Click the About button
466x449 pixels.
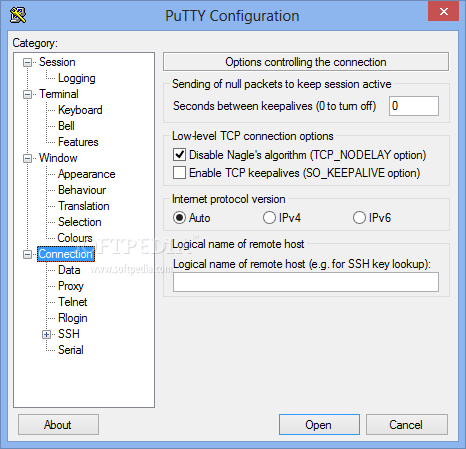pyautogui.click(x=58, y=425)
